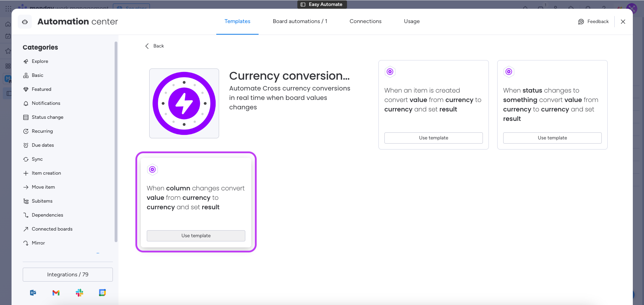Switch to the Usage tab
The height and width of the screenshot is (305, 644).
412,21
